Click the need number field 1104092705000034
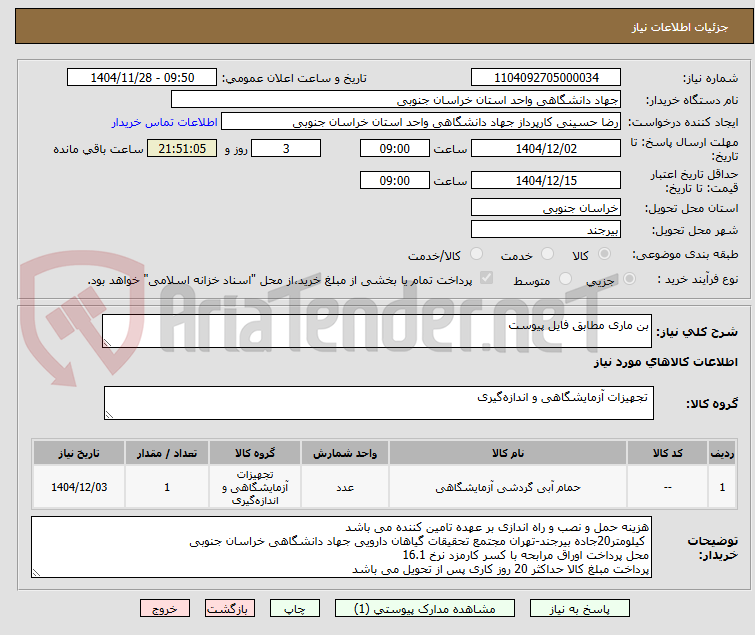 tap(546, 78)
